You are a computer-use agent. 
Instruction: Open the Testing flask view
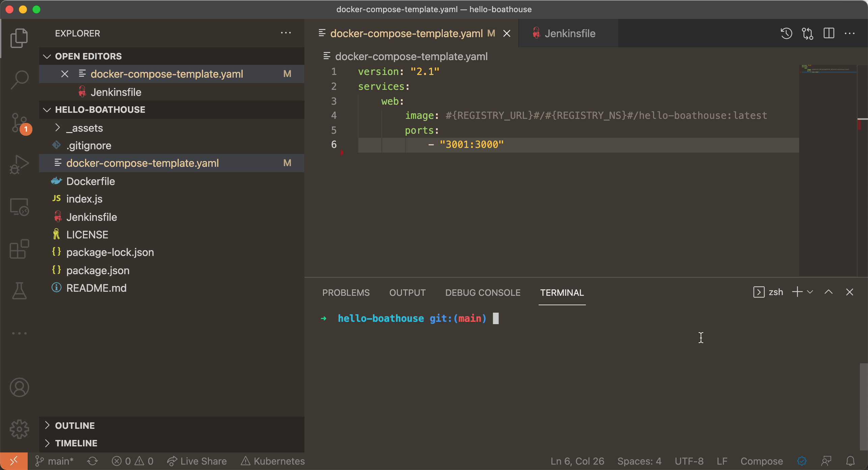tap(19, 291)
